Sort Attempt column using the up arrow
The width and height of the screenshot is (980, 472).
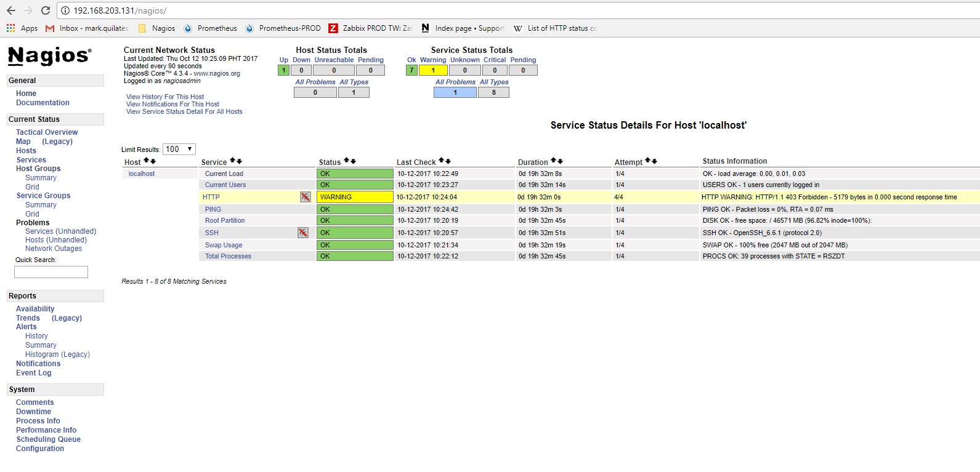pos(648,161)
